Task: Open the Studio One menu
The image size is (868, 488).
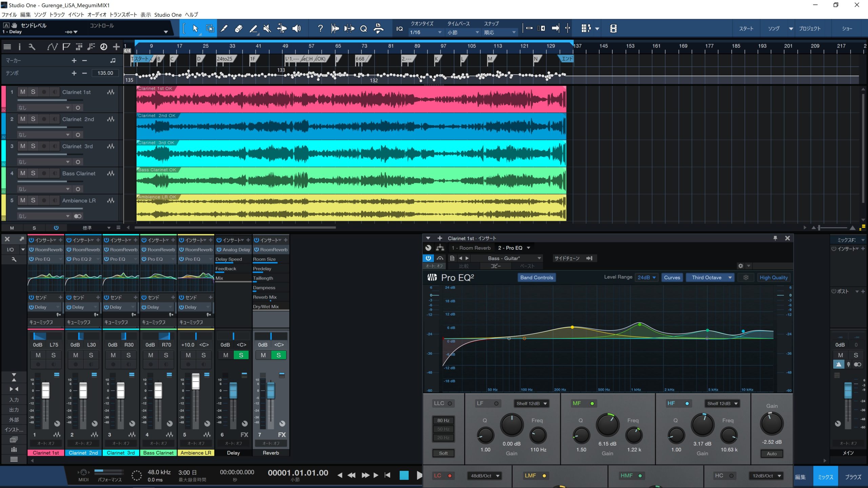Action: point(168,15)
